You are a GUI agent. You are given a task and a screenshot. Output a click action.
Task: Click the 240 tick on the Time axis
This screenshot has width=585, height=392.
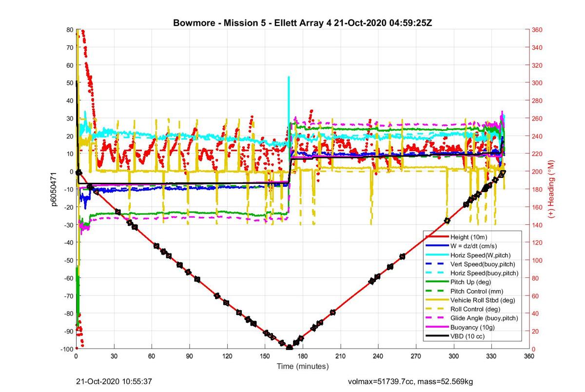tap(378, 357)
